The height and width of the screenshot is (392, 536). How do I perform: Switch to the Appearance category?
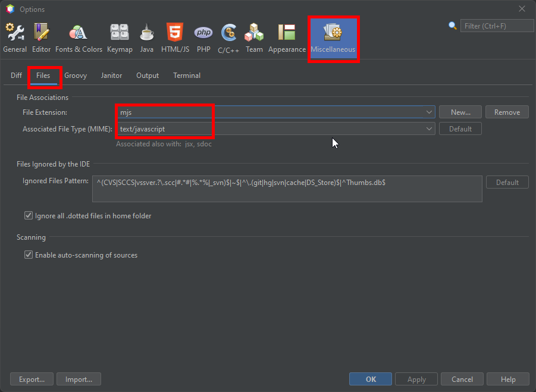pos(287,38)
